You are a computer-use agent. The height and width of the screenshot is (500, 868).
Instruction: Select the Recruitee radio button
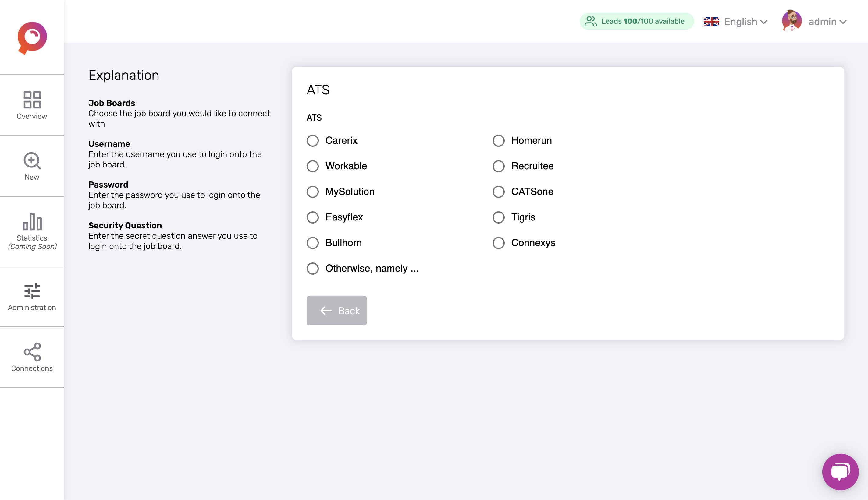(x=498, y=166)
